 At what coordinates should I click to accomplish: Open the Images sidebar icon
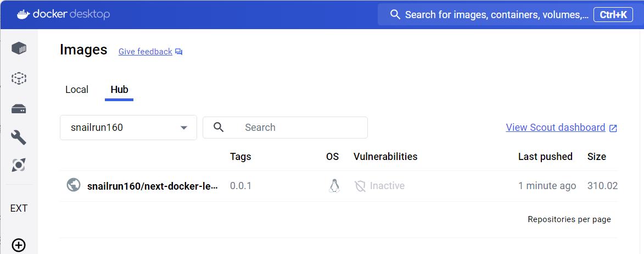click(19, 78)
